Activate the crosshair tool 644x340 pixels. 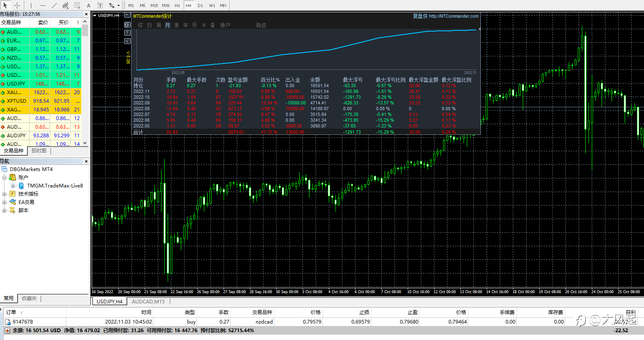click(17, 5)
